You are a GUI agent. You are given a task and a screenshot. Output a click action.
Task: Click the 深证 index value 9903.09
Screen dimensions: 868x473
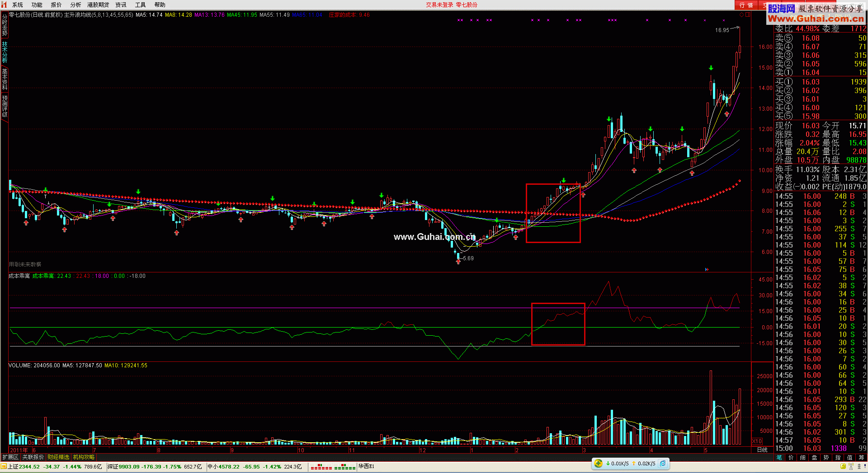point(129,467)
